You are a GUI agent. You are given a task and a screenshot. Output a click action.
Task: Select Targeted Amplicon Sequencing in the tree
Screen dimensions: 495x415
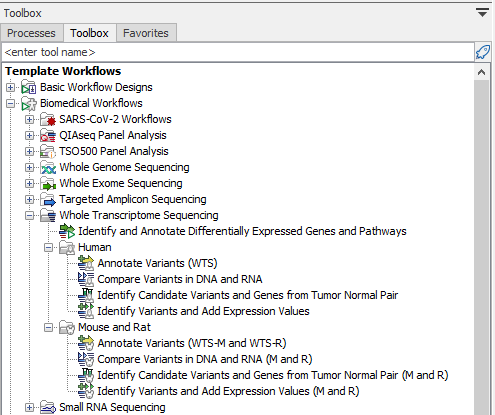(x=133, y=199)
